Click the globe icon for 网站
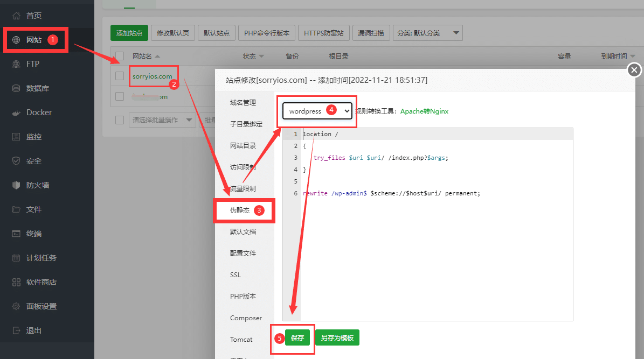This screenshot has width=644, height=359. tap(16, 40)
